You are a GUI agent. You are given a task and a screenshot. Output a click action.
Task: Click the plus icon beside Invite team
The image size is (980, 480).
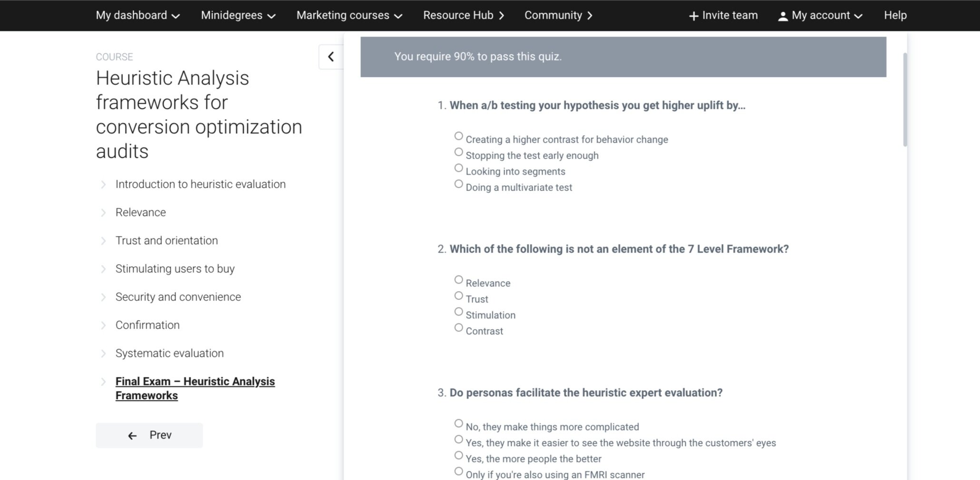coord(693,16)
